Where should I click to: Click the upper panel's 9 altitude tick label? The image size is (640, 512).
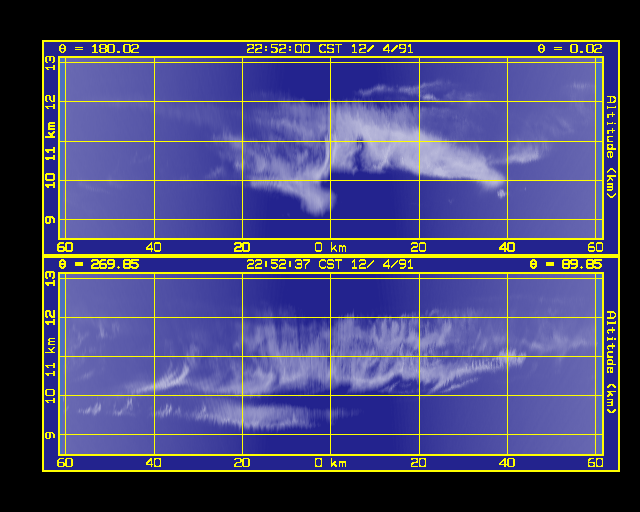pyautogui.click(x=50, y=220)
